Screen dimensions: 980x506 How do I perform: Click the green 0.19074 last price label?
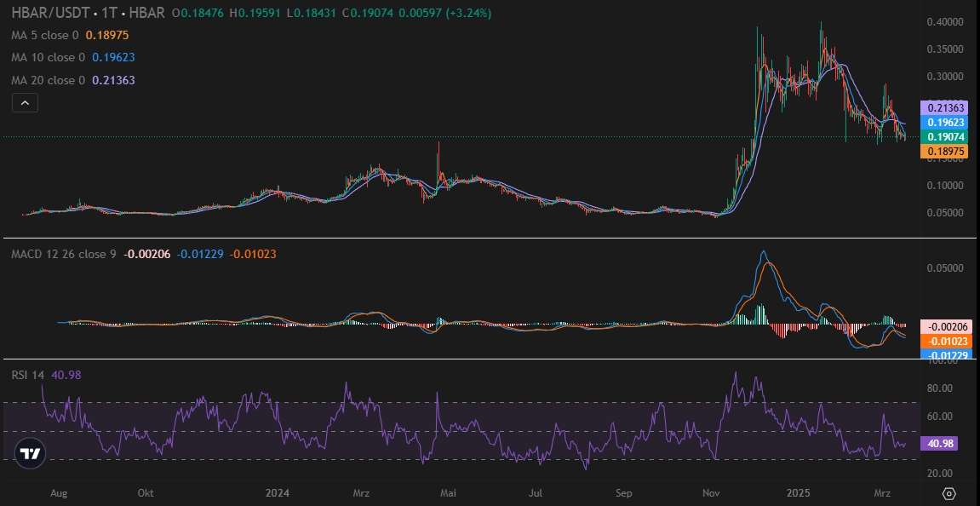(945, 136)
